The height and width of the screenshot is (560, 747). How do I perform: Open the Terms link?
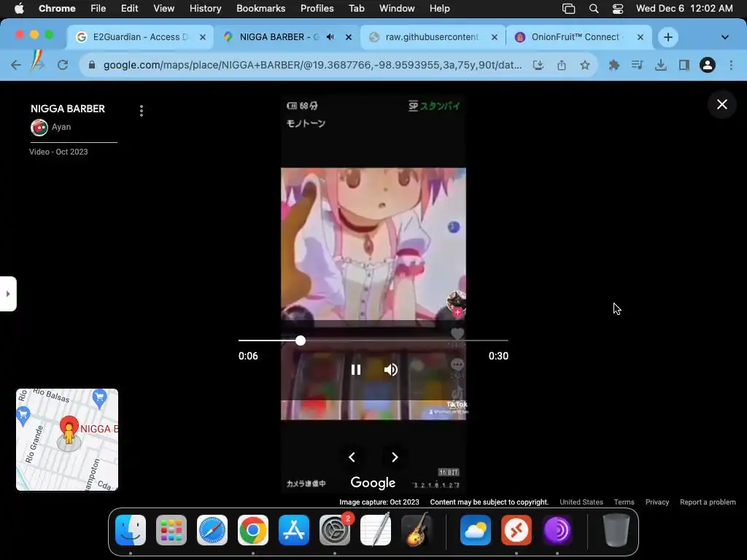pyautogui.click(x=624, y=502)
